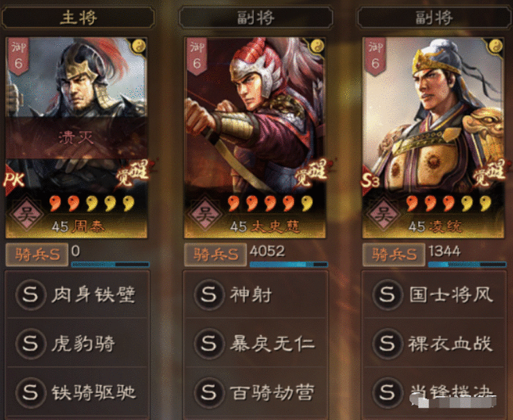Viewport: 513px width, 420px height.
Task: Select the 主将 header tab
Action: coord(78,17)
